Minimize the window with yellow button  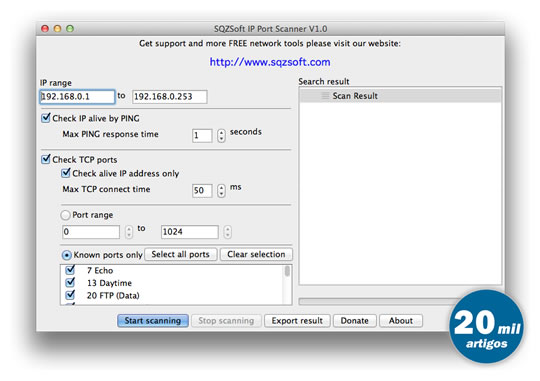pyautogui.click(x=58, y=29)
